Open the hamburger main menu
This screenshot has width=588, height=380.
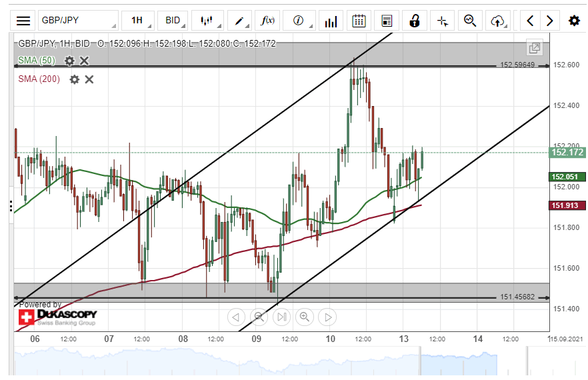23,20
